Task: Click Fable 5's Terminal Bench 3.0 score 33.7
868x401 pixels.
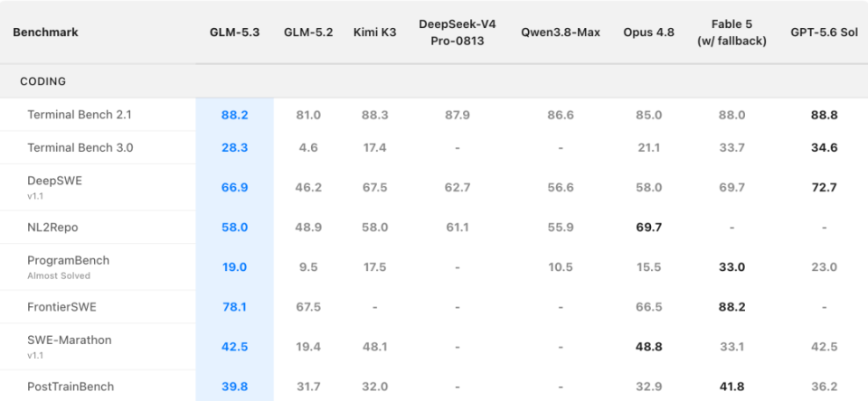Action: click(731, 148)
